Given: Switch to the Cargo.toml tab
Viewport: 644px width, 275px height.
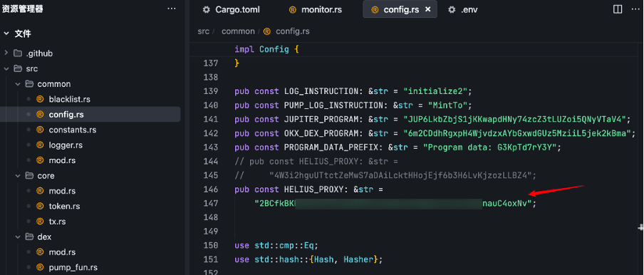Looking at the screenshot, I should coord(231,9).
